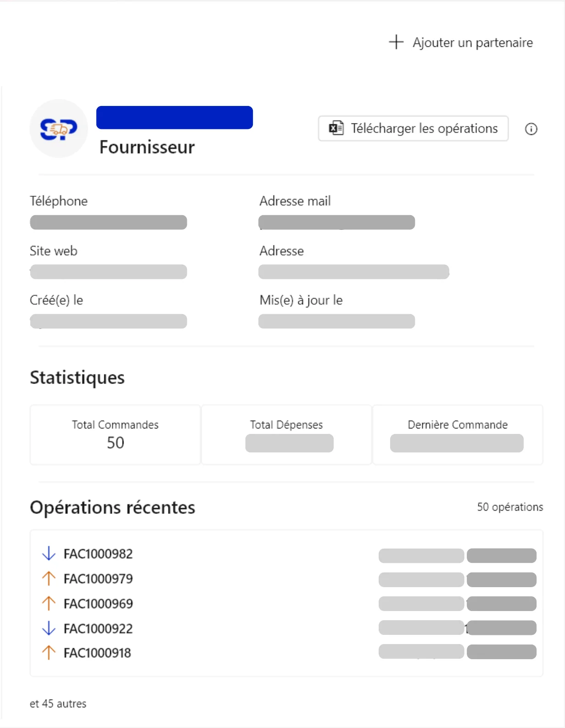Click the Dernière Commande statistic card
The width and height of the screenshot is (565, 728).
(458, 434)
